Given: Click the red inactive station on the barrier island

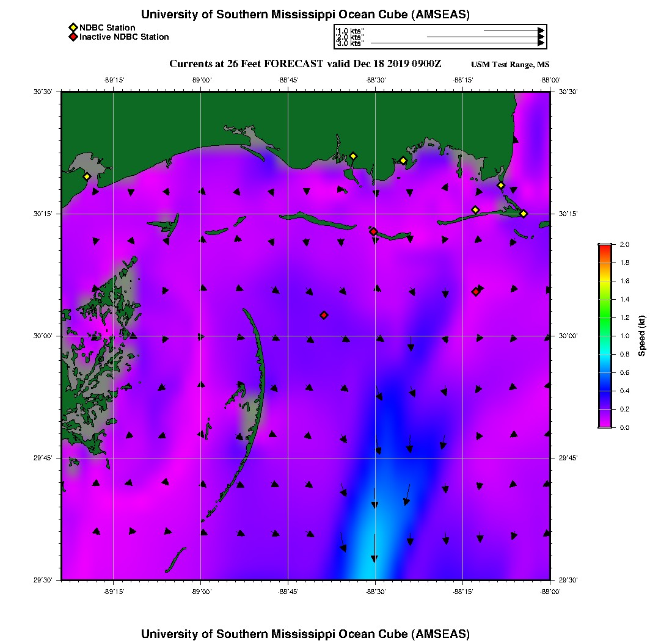Looking at the screenshot, I should point(373,231).
